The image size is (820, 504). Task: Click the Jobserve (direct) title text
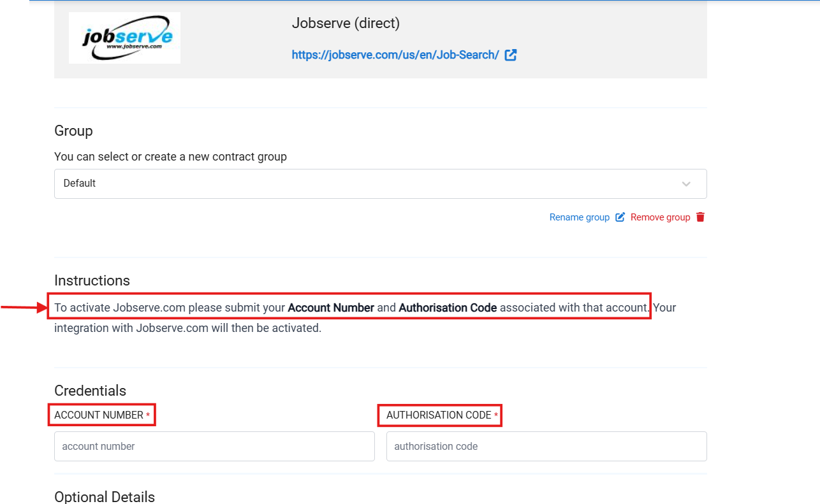point(346,24)
